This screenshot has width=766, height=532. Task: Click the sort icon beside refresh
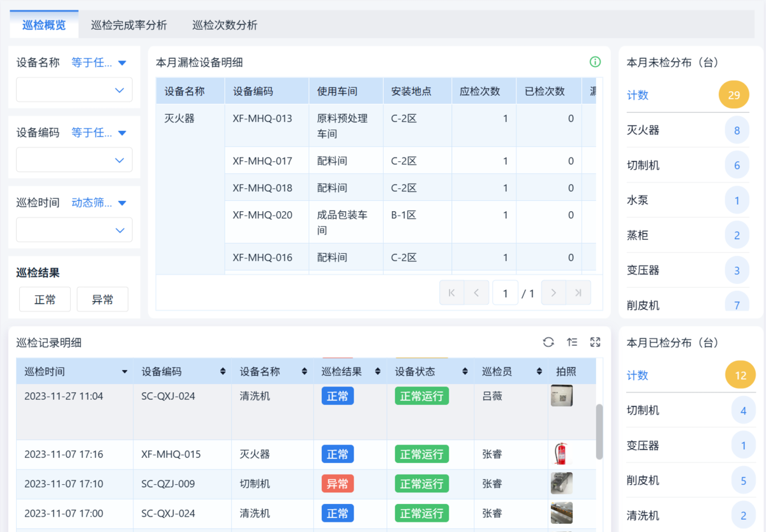[x=572, y=343]
